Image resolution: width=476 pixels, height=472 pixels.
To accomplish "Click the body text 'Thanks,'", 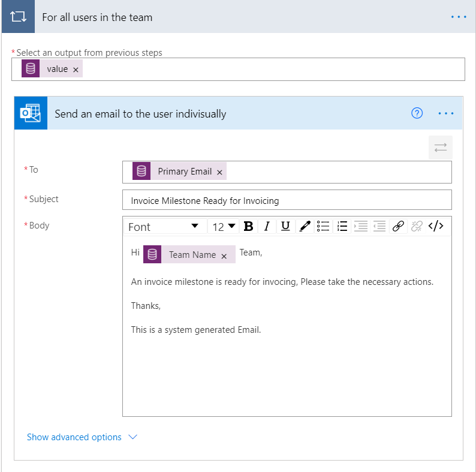I will (x=146, y=305).
